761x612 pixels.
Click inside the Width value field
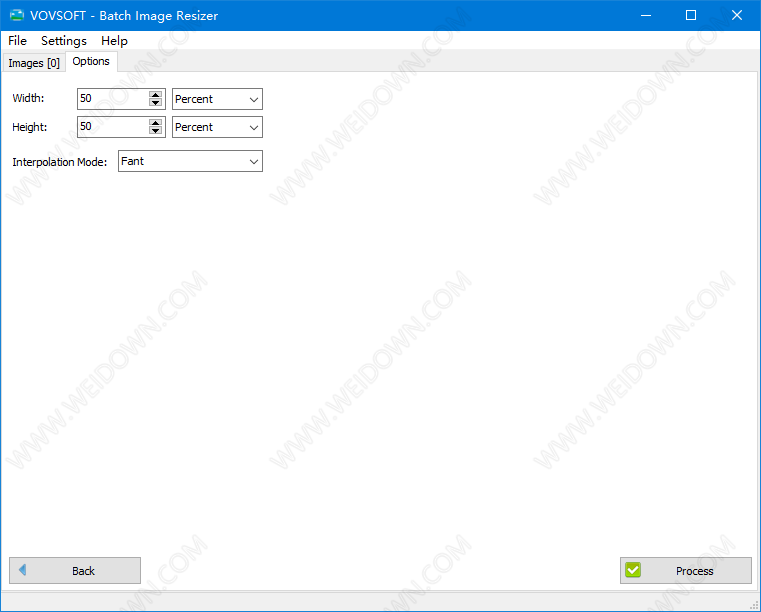coord(113,99)
